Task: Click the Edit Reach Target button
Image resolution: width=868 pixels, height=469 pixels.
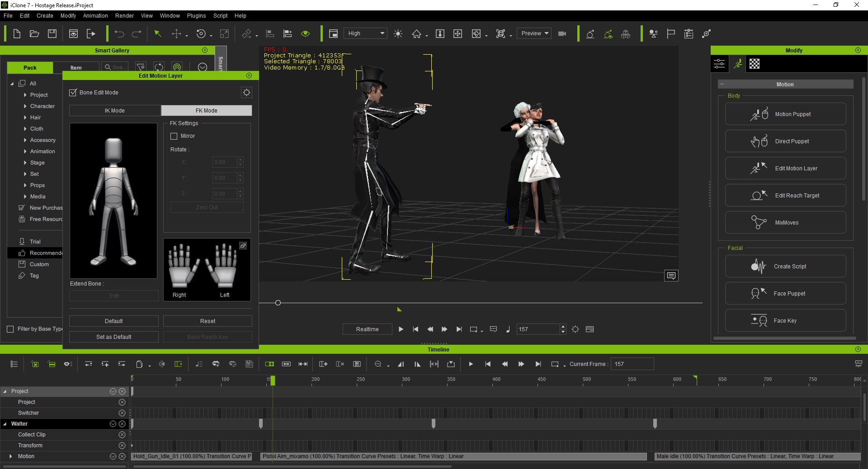Action: (785, 196)
